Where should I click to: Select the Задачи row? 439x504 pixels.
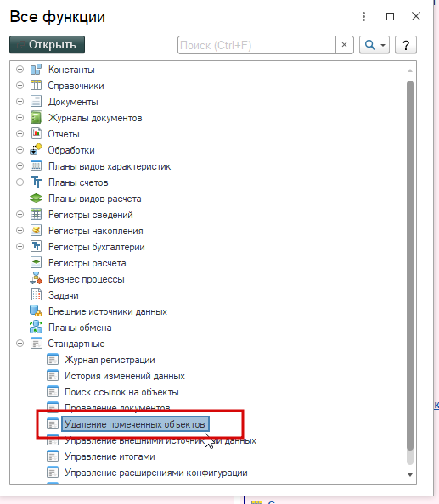pyautogui.click(x=64, y=295)
